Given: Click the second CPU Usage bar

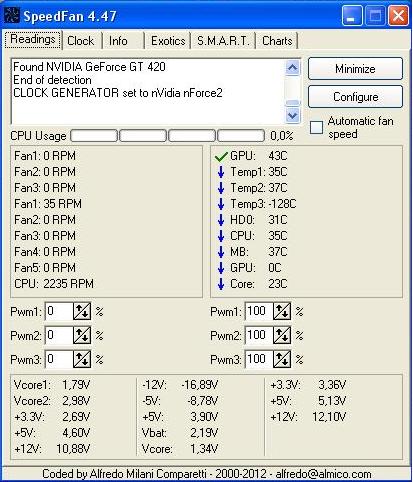Looking at the screenshot, I should click(143, 136).
